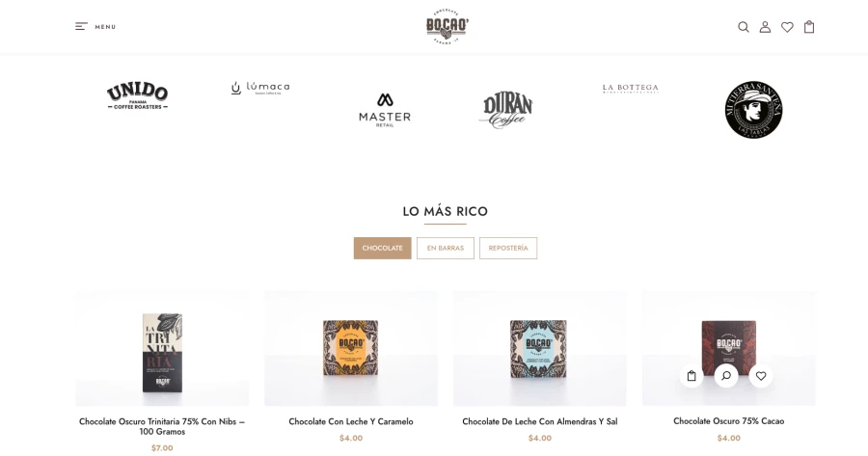868x456 pixels.
Task: Open Chocolate Oscuro Trinitaria 75% Con Nibs link
Action: pos(162,427)
